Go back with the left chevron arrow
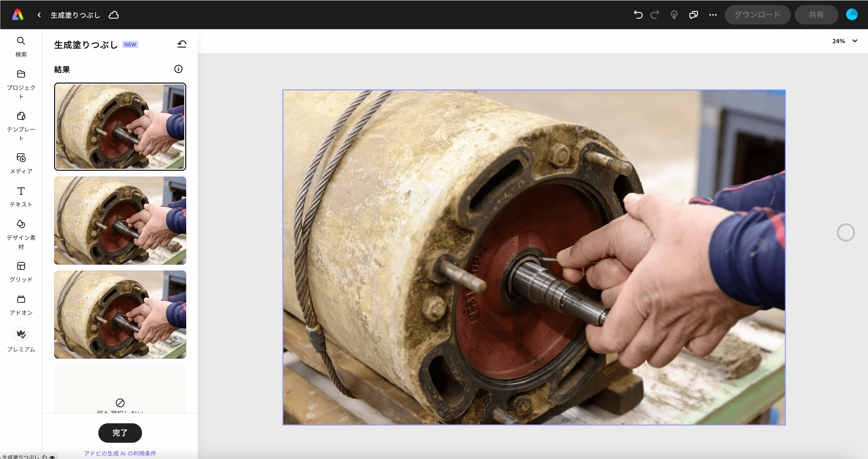This screenshot has height=459, width=868. click(x=39, y=15)
